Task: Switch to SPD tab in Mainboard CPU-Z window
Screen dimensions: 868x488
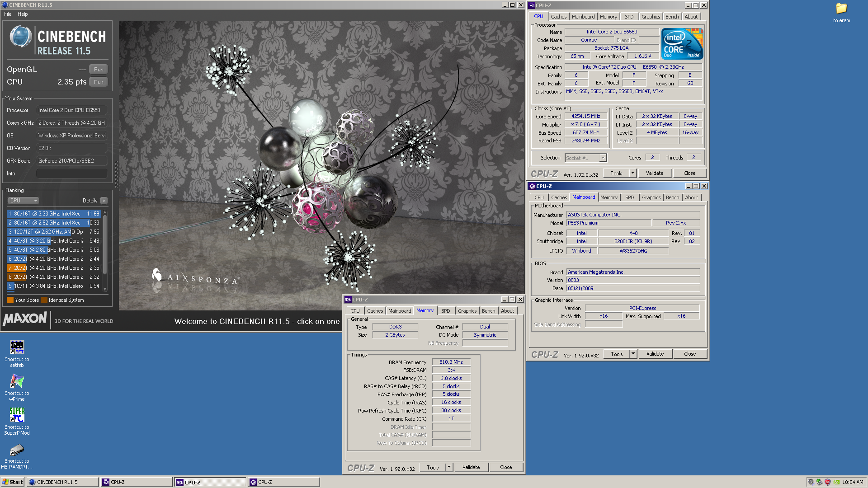Action: (629, 197)
